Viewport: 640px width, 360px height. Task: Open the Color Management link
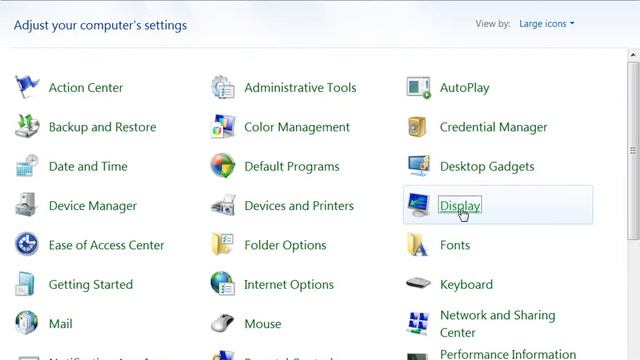click(297, 127)
